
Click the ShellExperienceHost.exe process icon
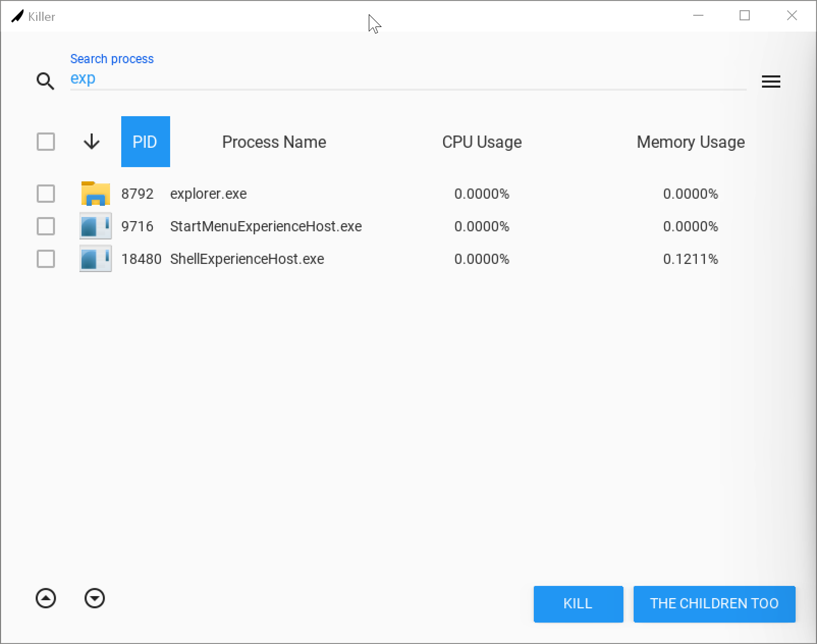(96, 259)
